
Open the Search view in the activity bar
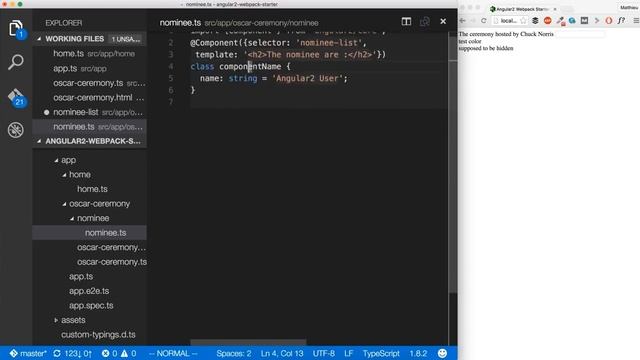click(16, 62)
